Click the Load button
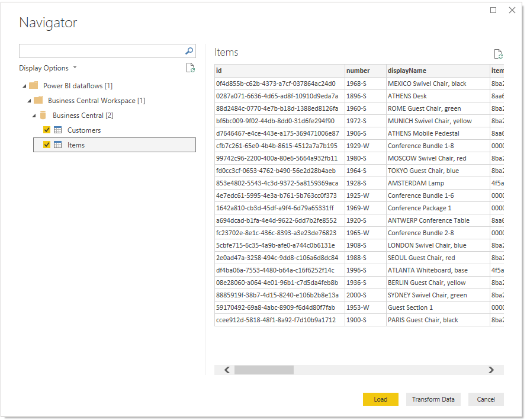 click(x=380, y=399)
